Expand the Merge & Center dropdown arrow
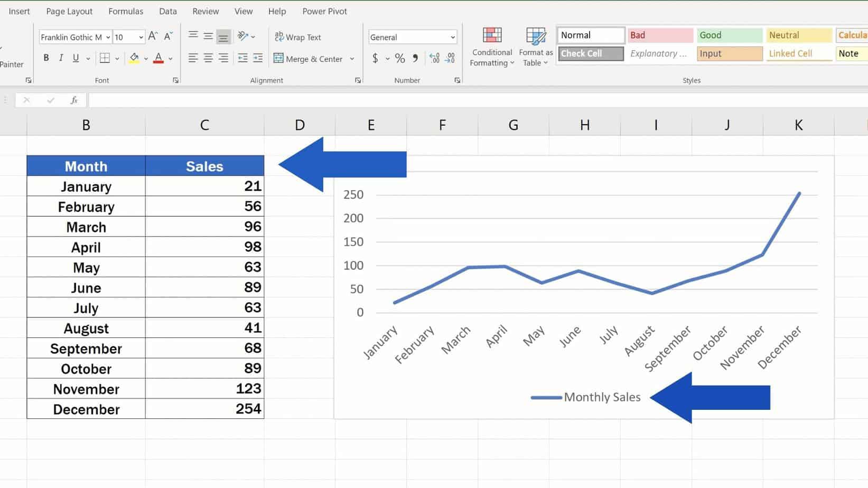This screenshot has width=868, height=488. pyautogui.click(x=352, y=59)
